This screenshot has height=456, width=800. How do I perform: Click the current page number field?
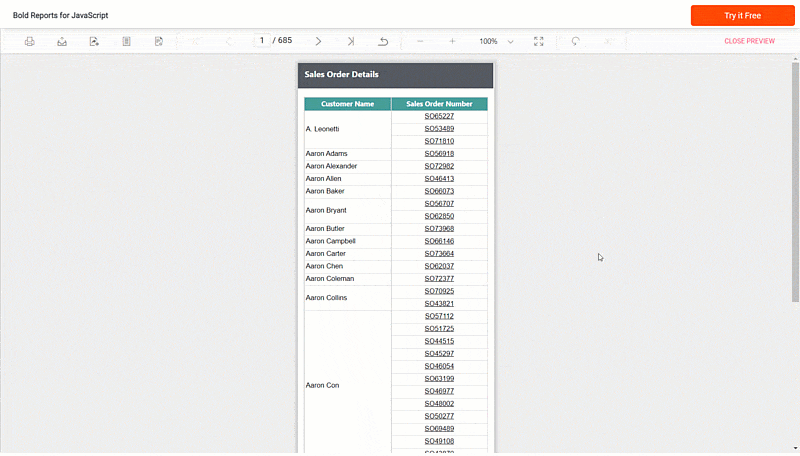(x=262, y=40)
